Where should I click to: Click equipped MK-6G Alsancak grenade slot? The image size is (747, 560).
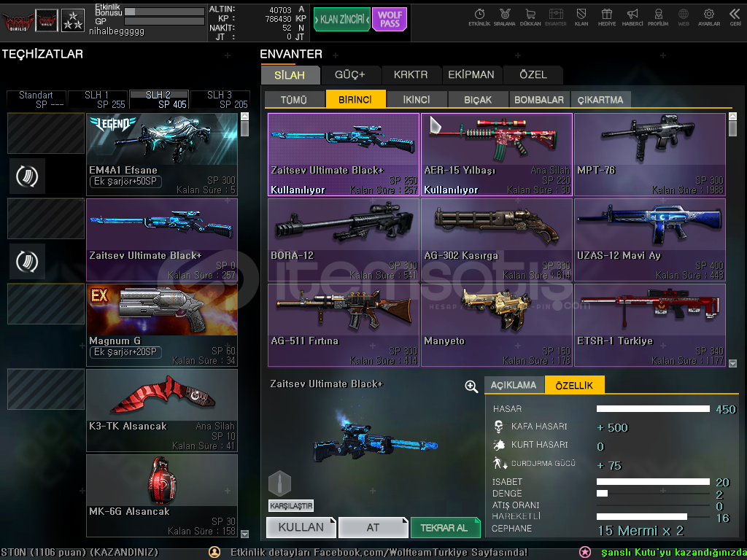pos(162,496)
